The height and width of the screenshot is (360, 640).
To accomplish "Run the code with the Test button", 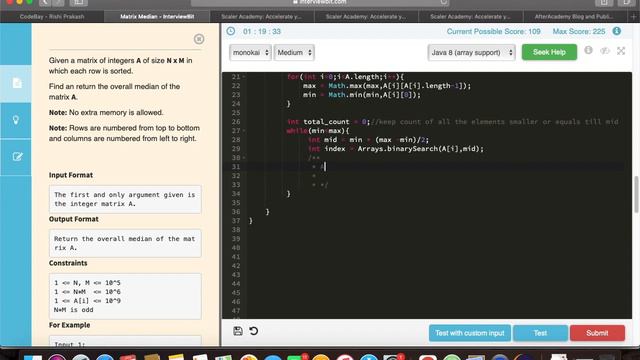I will (540, 333).
